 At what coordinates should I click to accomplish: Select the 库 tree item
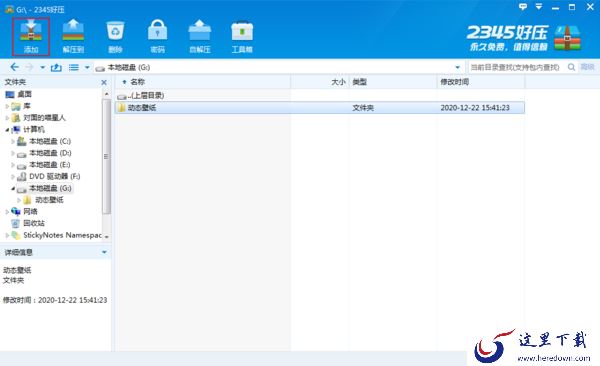pyautogui.click(x=27, y=106)
